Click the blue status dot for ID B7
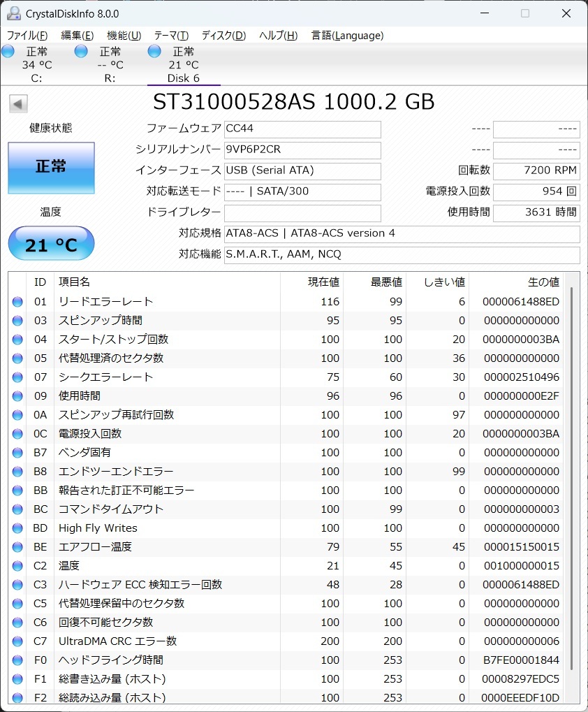The height and width of the screenshot is (712, 588). click(x=17, y=453)
